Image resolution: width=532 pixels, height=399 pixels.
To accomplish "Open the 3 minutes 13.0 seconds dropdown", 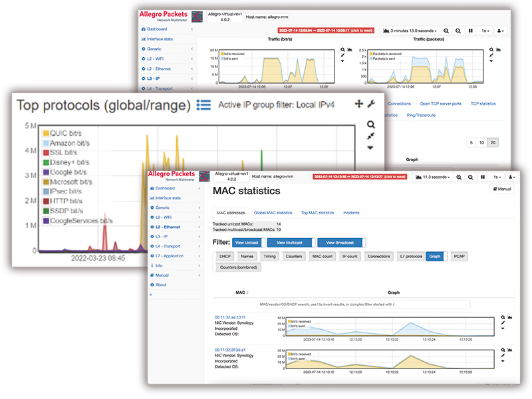I will 410,31.
